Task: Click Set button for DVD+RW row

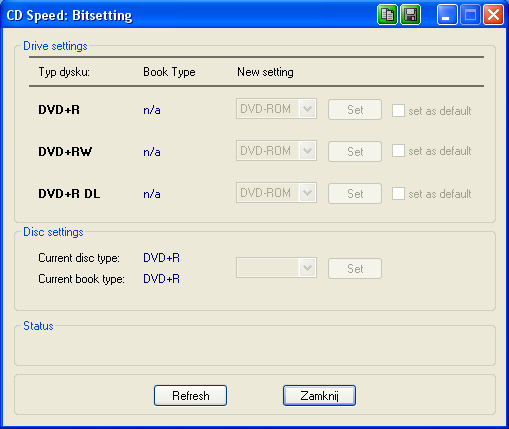Action: point(355,152)
